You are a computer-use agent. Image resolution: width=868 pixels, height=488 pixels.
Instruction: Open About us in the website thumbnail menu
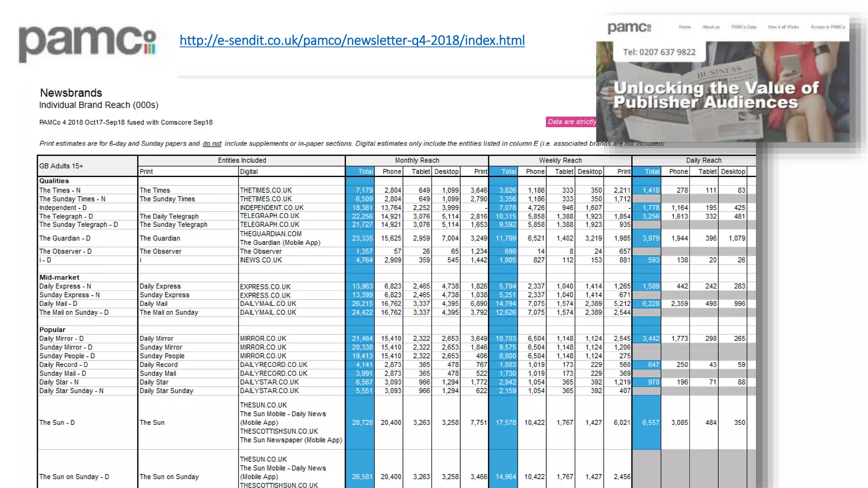click(x=711, y=27)
